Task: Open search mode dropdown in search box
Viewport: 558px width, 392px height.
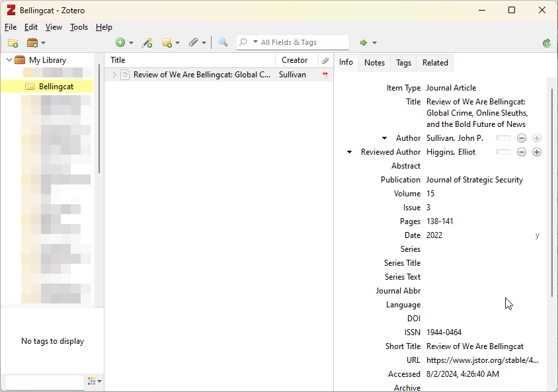Action: (255, 42)
